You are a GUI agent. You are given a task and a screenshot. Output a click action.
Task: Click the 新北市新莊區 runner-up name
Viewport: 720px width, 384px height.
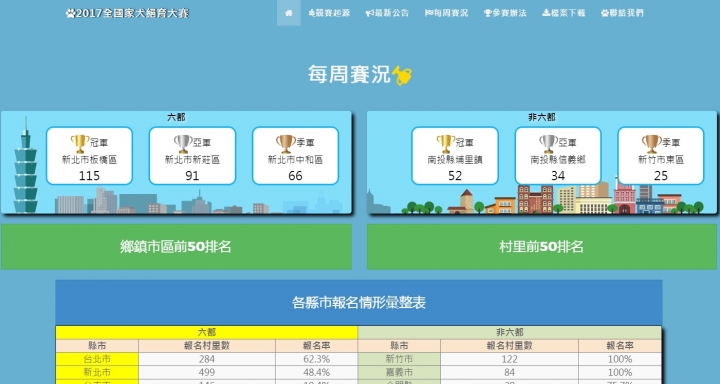[192, 160]
